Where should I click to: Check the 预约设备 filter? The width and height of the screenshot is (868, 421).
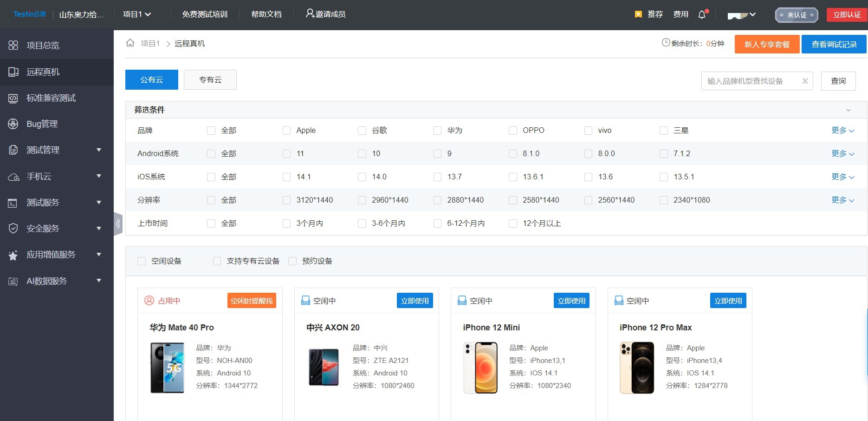click(x=292, y=261)
